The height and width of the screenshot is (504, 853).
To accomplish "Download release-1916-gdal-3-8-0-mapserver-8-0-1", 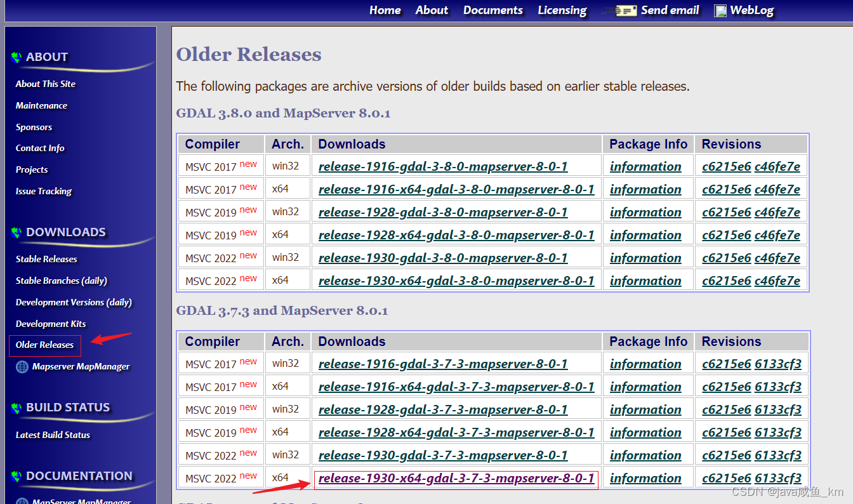I will pyautogui.click(x=443, y=166).
